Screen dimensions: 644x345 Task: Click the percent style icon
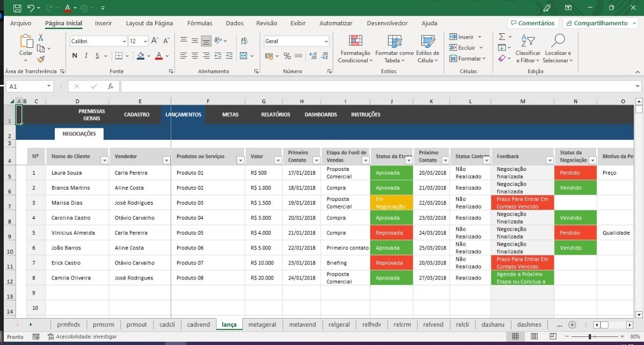287,56
